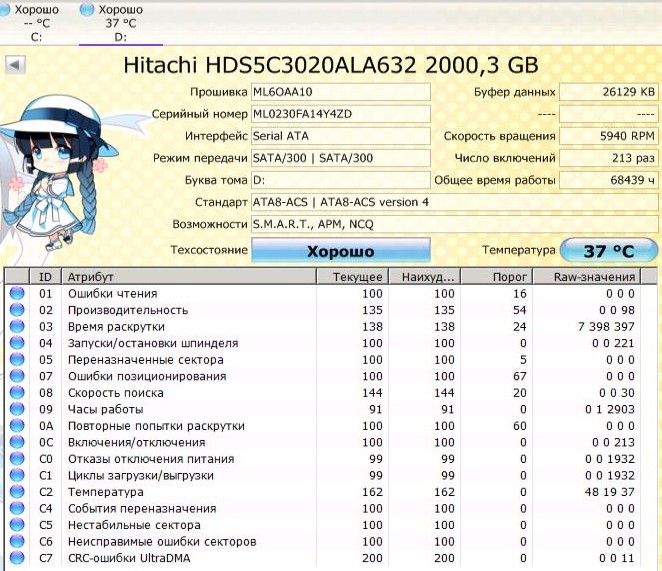Select the status orb for 09 Часы работы
The width and height of the screenshot is (662, 571).
(x=17, y=409)
